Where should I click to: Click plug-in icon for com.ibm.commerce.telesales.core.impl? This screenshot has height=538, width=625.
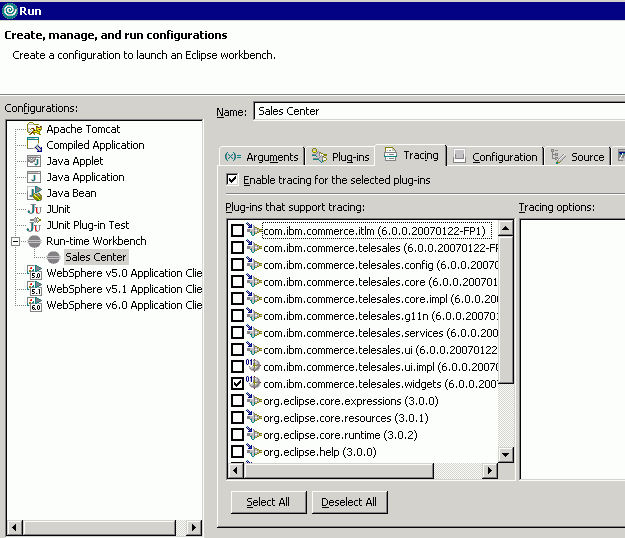point(254,298)
